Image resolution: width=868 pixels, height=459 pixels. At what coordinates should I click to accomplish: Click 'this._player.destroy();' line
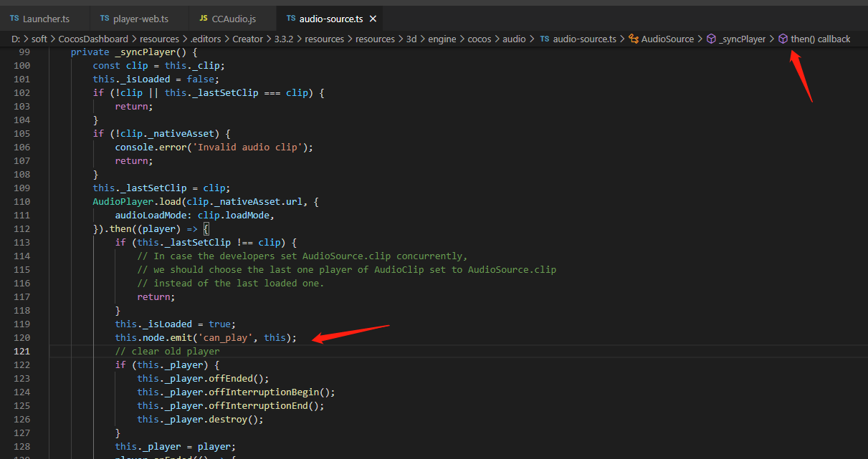tap(200, 419)
